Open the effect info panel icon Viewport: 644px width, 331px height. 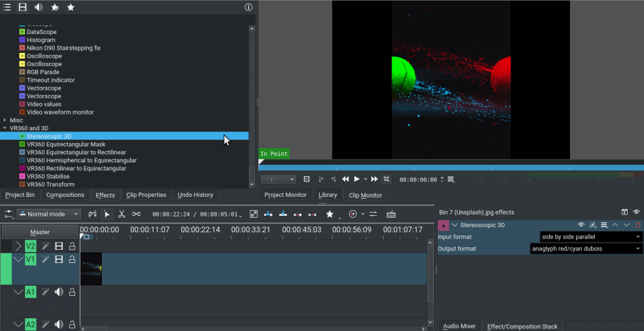pos(248,8)
